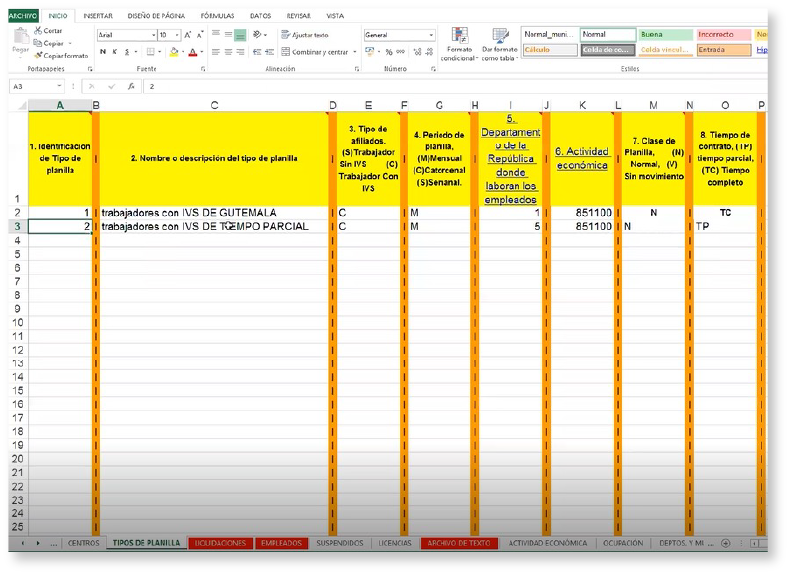
Task: Apply percent style icon
Action: click(x=389, y=52)
